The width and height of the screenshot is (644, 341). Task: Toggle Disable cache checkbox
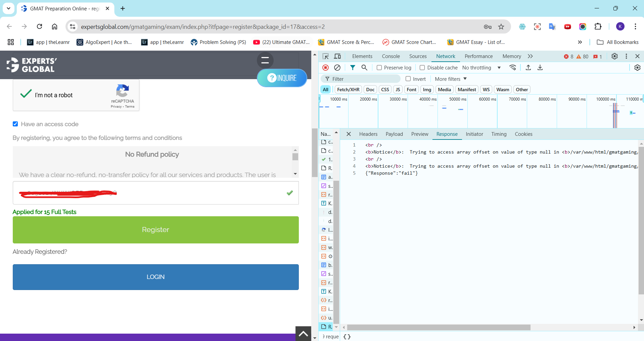click(x=422, y=67)
